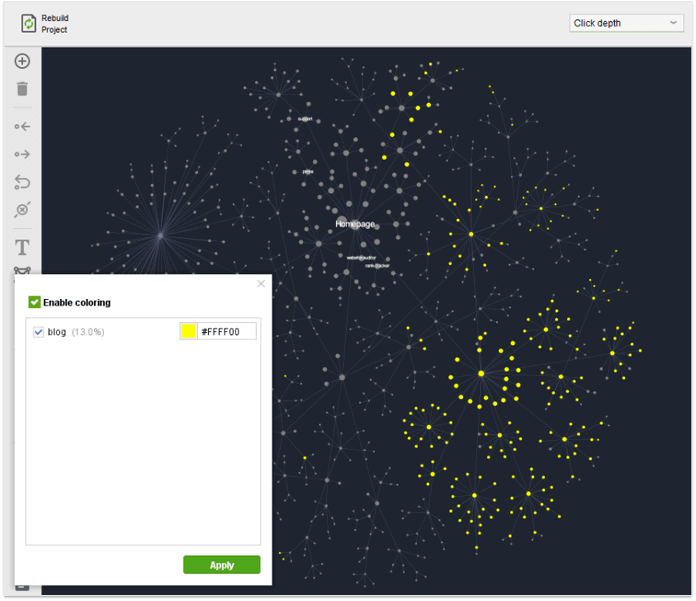
Task: Delete selection using the trash icon
Action: pos(22,89)
